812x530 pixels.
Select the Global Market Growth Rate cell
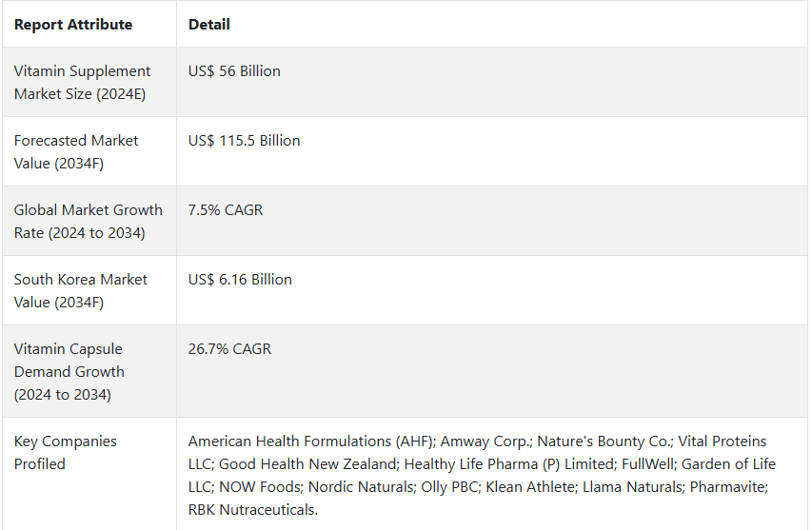(x=89, y=222)
